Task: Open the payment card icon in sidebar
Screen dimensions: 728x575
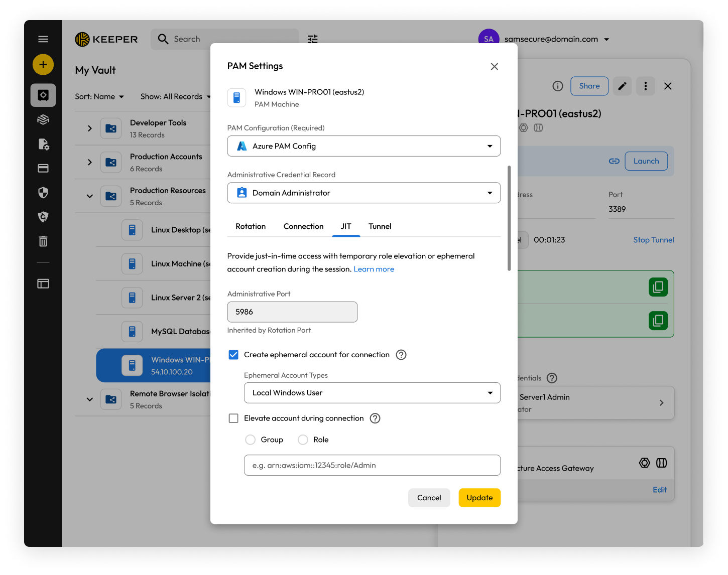Action: click(43, 169)
